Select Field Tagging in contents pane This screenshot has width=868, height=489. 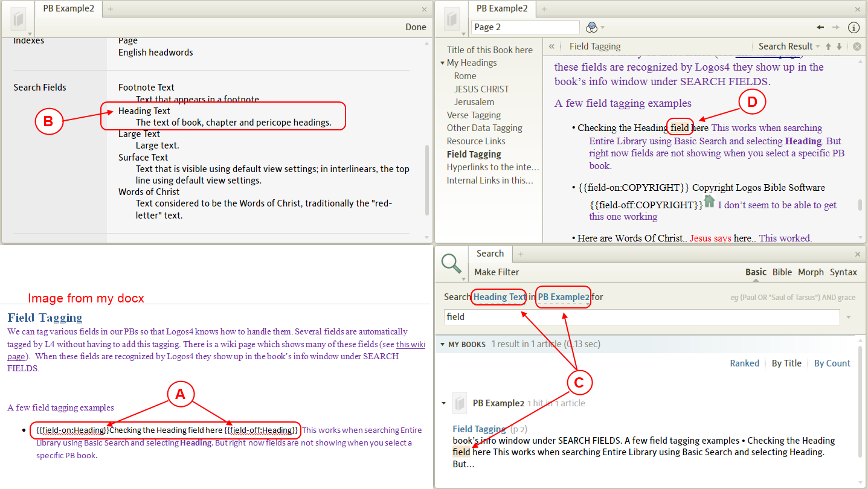click(474, 155)
